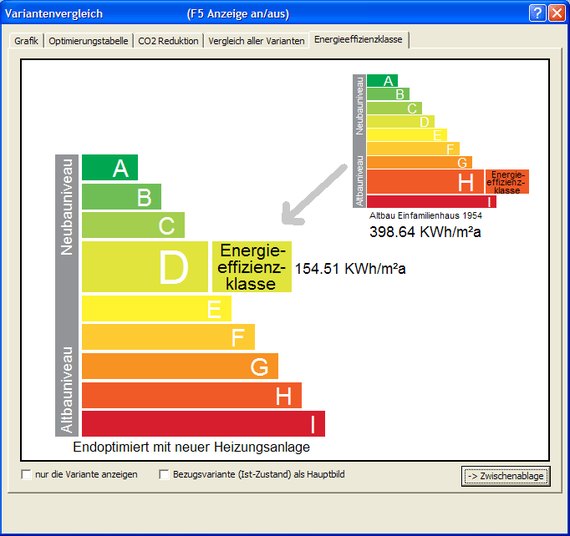Click the small orange Energieeffizienzklasse marker beside H
The image size is (570, 536).
click(x=507, y=181)
